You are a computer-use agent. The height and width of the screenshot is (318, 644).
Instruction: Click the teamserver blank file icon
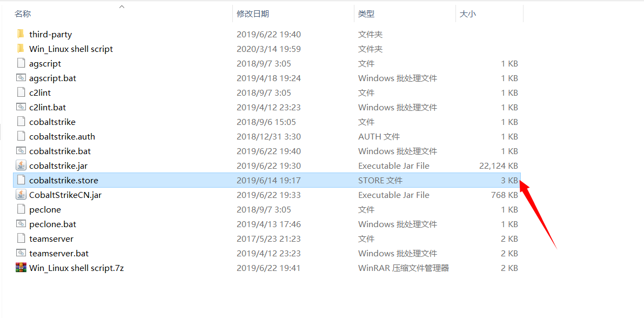tap(21, 239)
